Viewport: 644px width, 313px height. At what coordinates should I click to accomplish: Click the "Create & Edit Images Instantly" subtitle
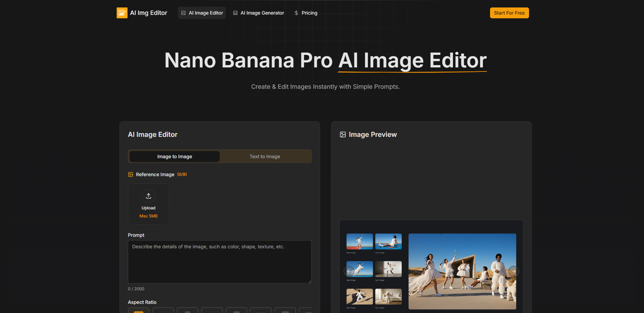pyautogui.click(x=326, y=87)
